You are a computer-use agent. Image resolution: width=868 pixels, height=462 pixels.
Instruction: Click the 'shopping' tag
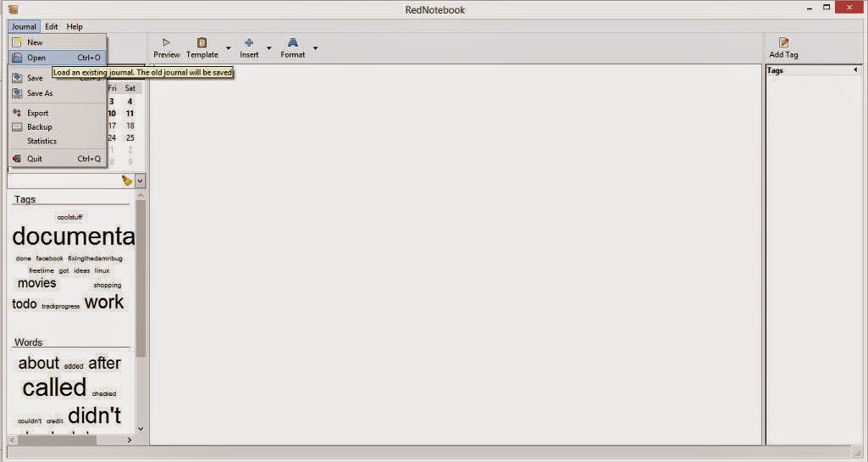[108, 286]
